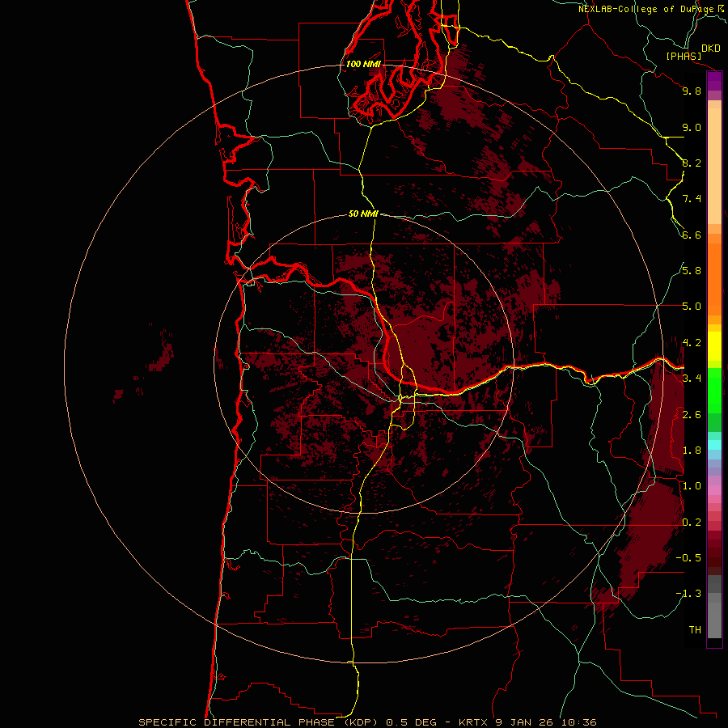Click the 3.4 scale label
Screen dimensions: 728x728
(x=692, y=379)
